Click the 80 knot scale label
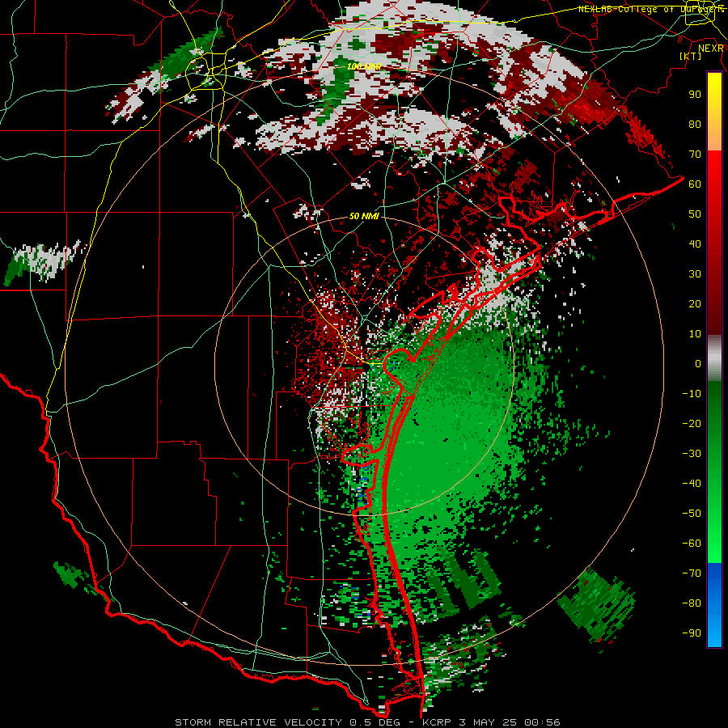 click(x=695, y=124)
